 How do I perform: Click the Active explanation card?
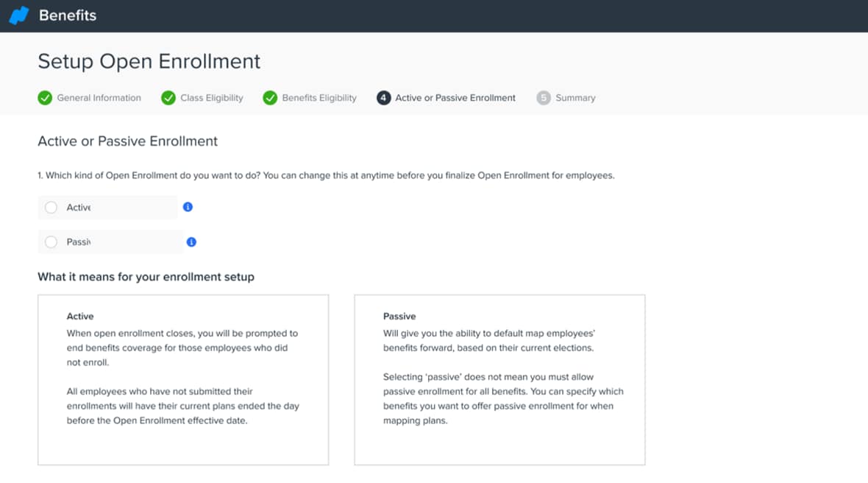point(183,380)
